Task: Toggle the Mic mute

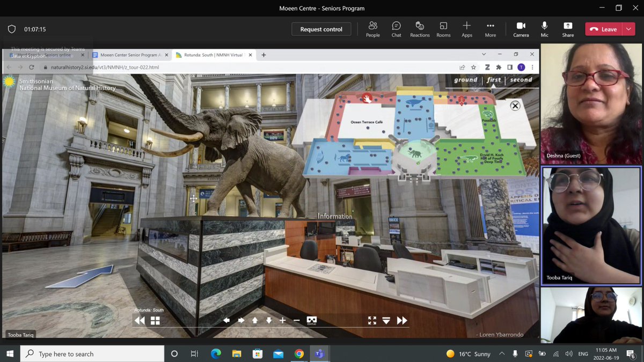Action: (x=545, y=29)
